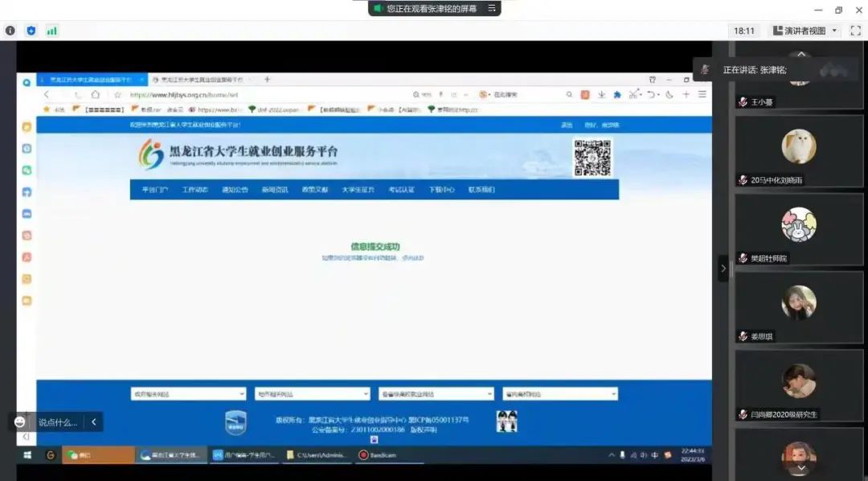The image size is (868, 481).
Task: Click the bookmark star in address bar
Action: 117,95
